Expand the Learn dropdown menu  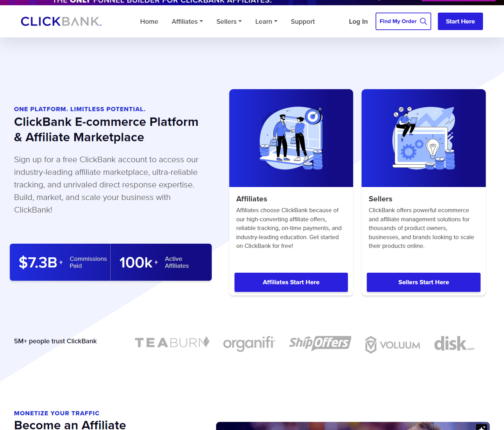pos(266,22)
